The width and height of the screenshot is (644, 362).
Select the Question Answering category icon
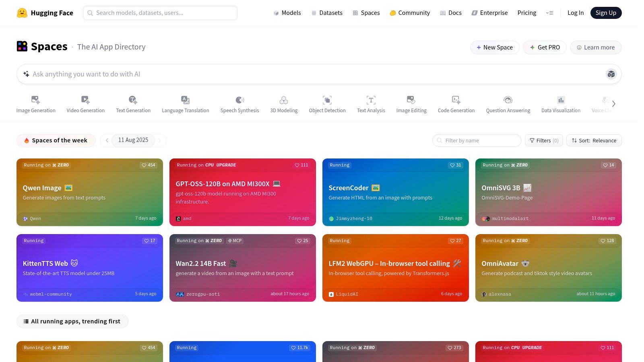click(x=508, y=100)
